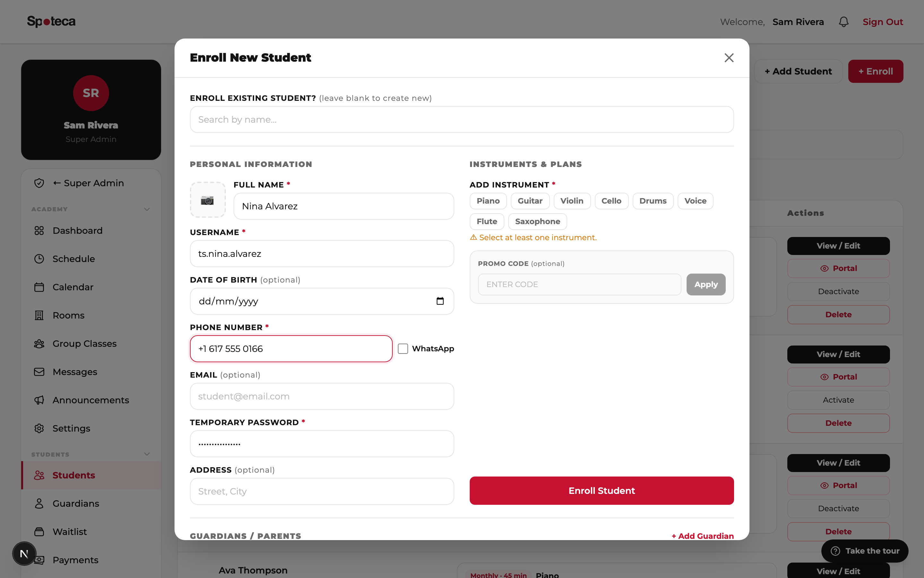This screenshot has width=924, height=578.
Task: Open the Schedule page
Action: (91, 259)
